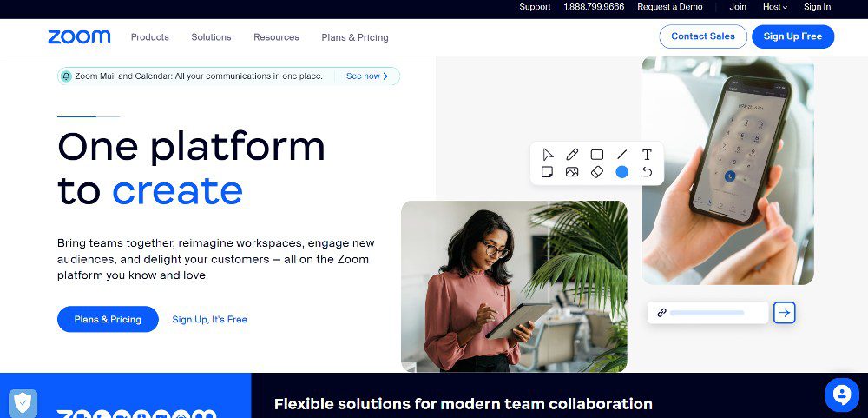This screenshot has height=418, width=868.
Task: Open the chat support bubble icon
Action: tap(841, 395)
